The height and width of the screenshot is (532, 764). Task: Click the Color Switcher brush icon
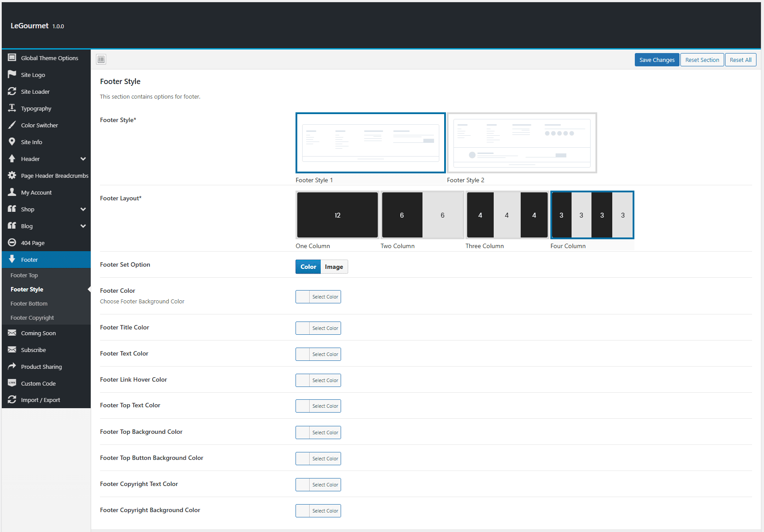(x=12, y=125)
